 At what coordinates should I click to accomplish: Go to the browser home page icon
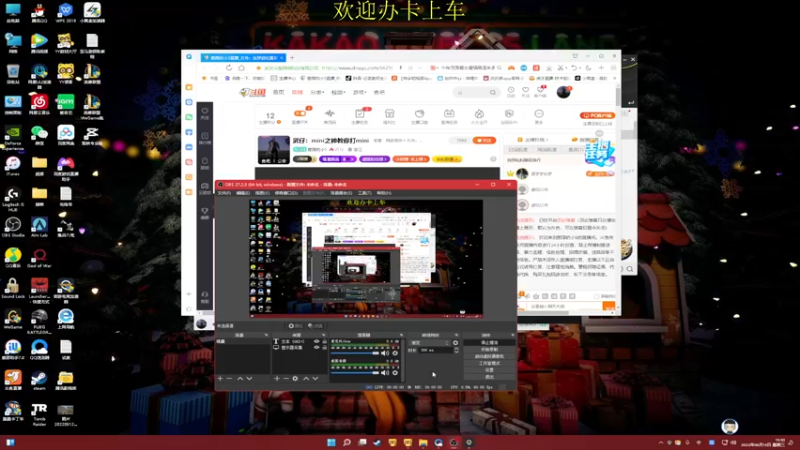click(241, 67)
